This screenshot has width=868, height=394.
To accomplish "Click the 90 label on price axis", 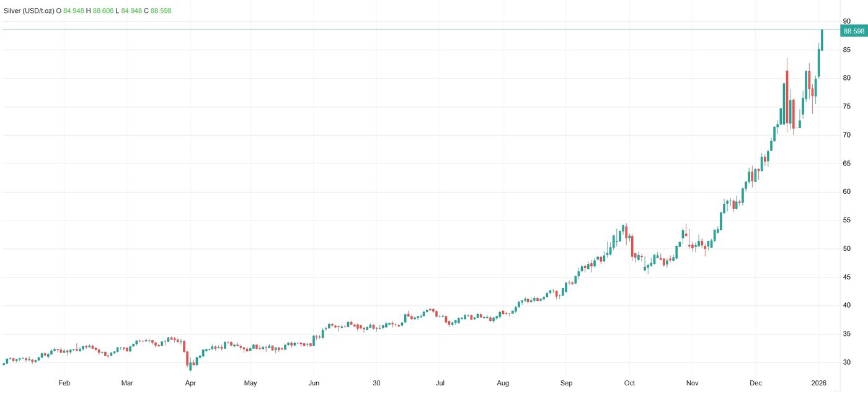I will tap(846, 22).
